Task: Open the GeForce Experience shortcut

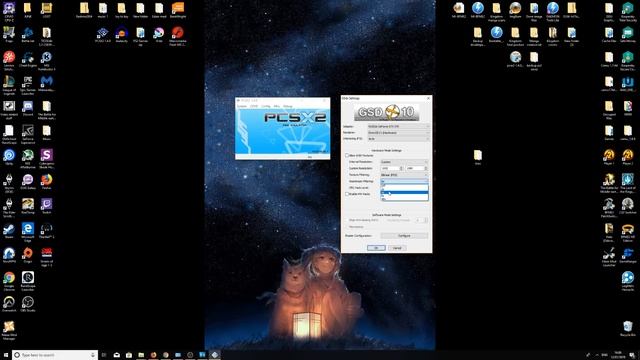Action: click(x=28, y=135)
